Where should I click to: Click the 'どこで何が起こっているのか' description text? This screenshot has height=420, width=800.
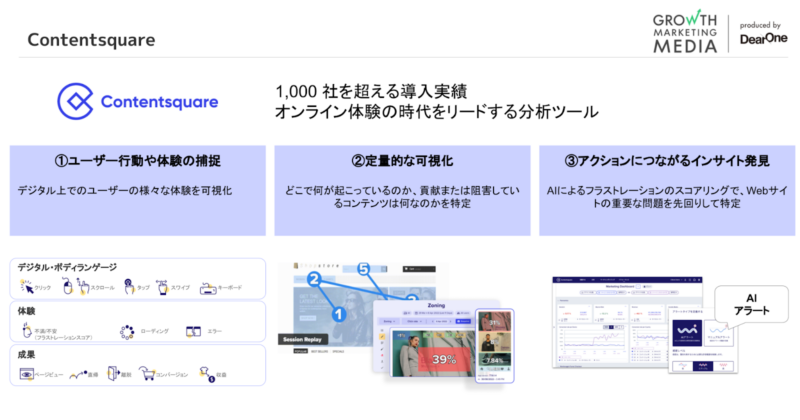tap(403, 197)
